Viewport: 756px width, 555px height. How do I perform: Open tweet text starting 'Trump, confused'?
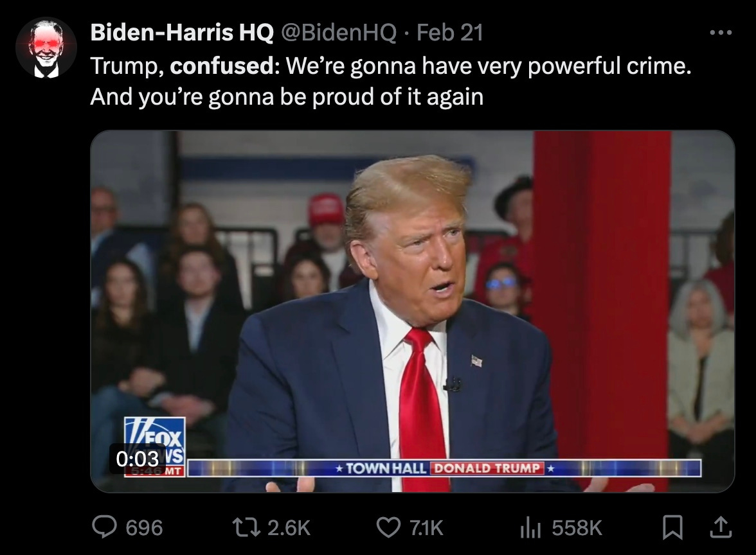coord(391,81)
